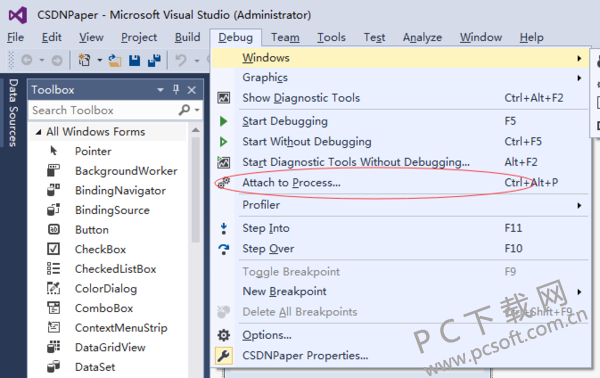The height and width of the screenshot is (378, 600).
Task: Collapse the All Windows Forms group
Action: [x=38, y=132]
